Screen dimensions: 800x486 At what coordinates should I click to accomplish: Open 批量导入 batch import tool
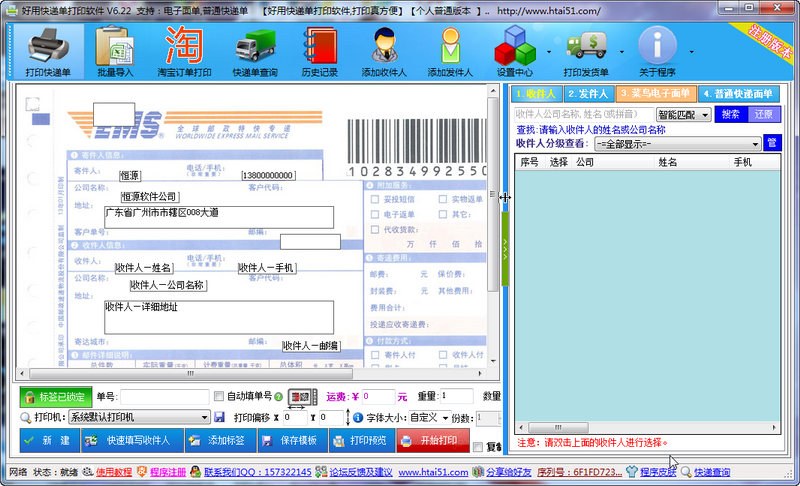115,52
